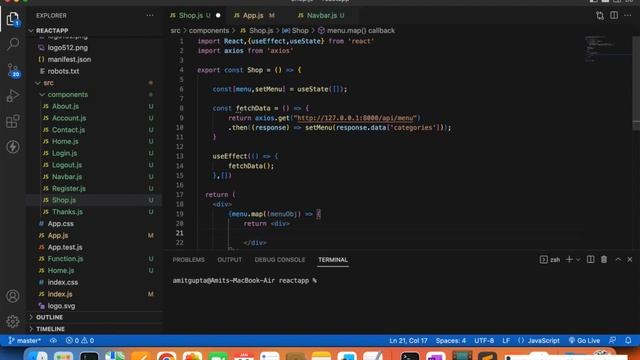Image resolution: width=640 pixels, height=360 pixels.
Task: Open the Extensions view icon
Action: (13, 121)
